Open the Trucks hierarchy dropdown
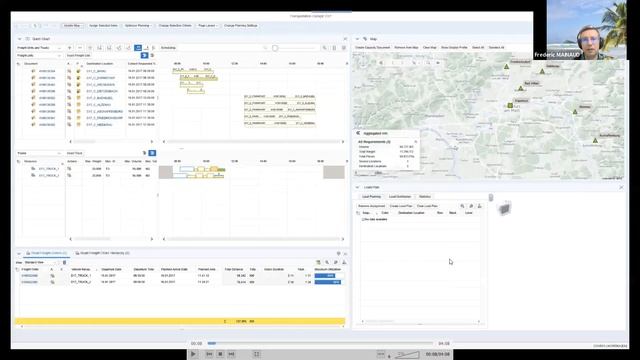 [39, 153]
